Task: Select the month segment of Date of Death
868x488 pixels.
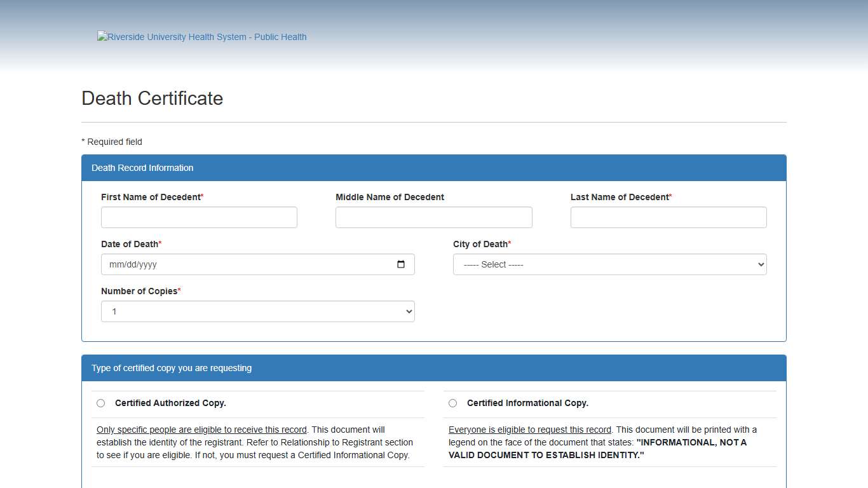Action: (116, 265)
